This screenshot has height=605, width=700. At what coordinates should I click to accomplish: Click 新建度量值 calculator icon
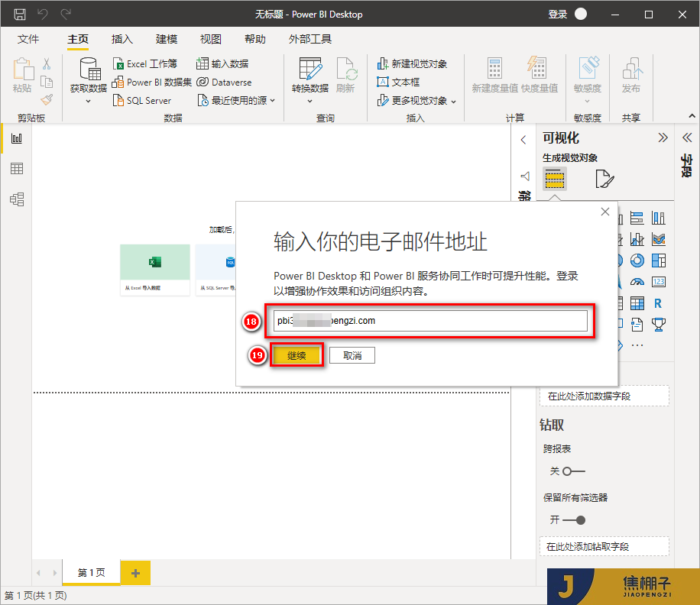[494, 68]
